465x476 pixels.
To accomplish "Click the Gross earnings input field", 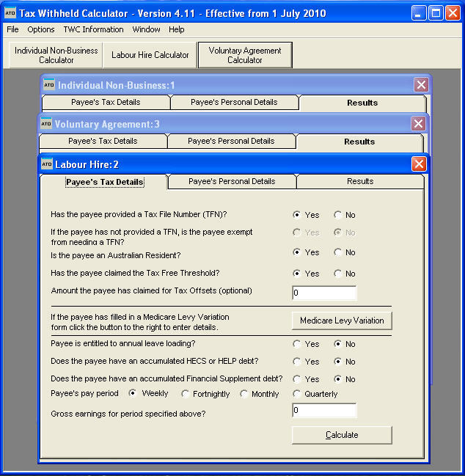I will click(324, 411).
